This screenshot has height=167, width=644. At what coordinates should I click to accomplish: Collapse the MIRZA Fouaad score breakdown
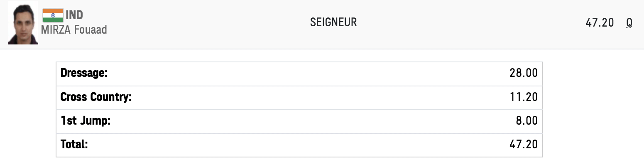[322, 25]
